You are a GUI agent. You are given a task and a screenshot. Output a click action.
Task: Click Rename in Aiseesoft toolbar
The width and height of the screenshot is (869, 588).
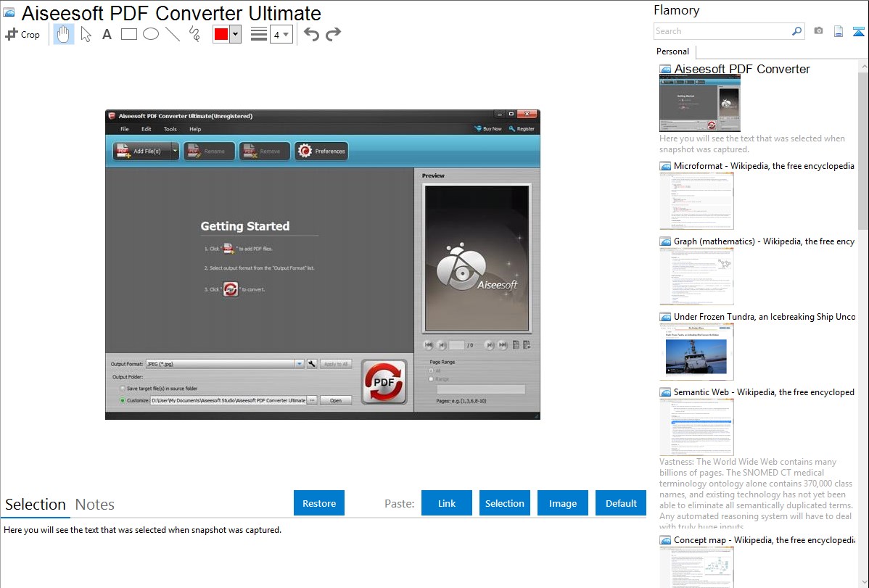pos(209,151)
